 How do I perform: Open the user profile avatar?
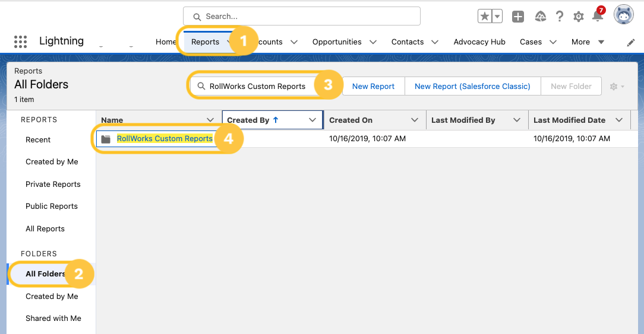tap(623, 15)
